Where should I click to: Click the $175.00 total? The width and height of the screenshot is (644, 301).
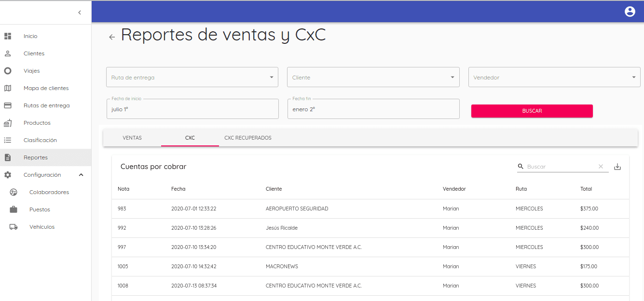coord(589,266)
